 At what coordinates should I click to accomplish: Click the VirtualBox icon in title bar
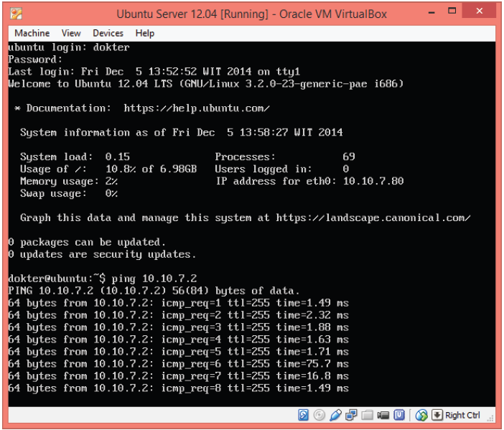click(16, 14)
